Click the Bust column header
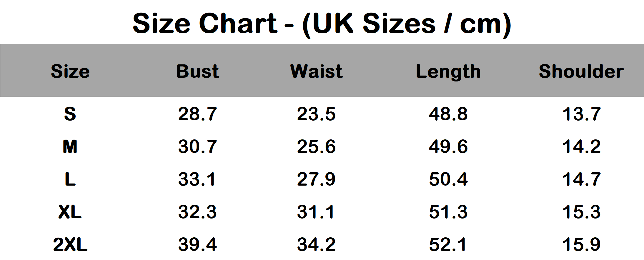Image resolution: width=644 pixels, height=260 pixels. coord(198,71)
